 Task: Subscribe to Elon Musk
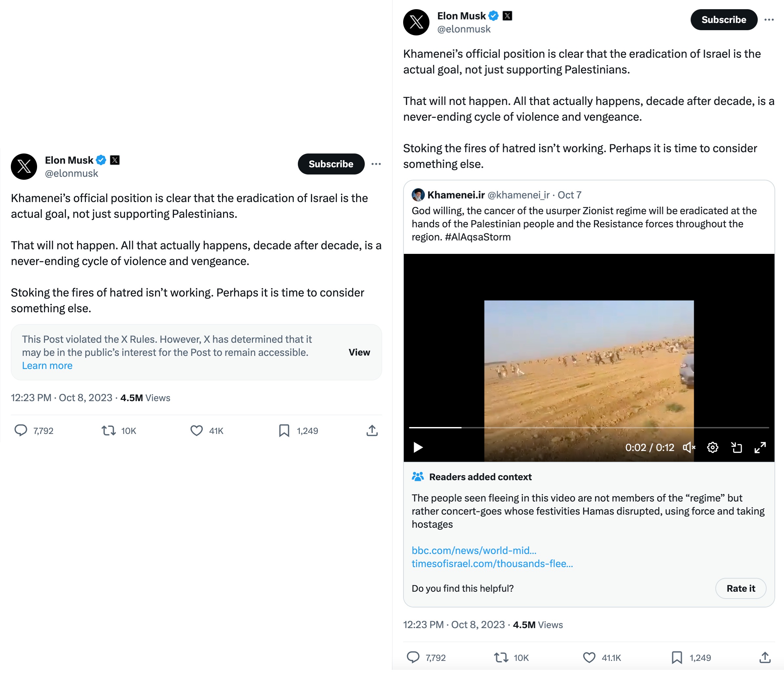click(x=331, y=164)
